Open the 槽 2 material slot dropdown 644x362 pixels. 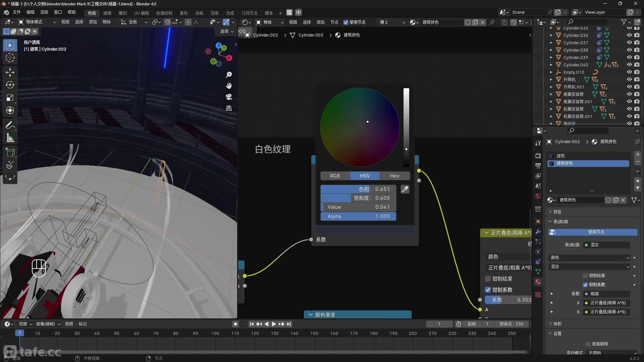(x=392, y=22)
